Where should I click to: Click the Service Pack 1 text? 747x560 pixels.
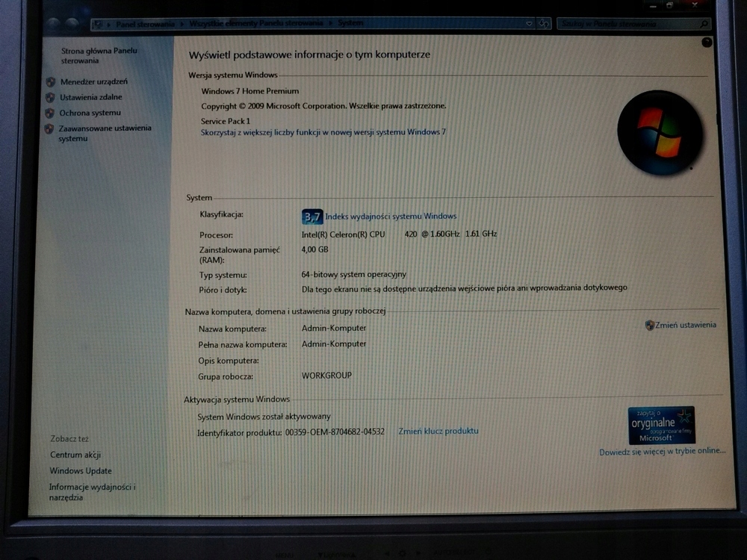(226, 121)
